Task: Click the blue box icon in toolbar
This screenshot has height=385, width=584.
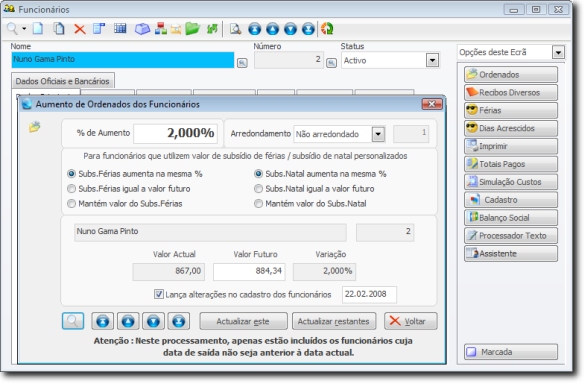Action: (142, 29)
